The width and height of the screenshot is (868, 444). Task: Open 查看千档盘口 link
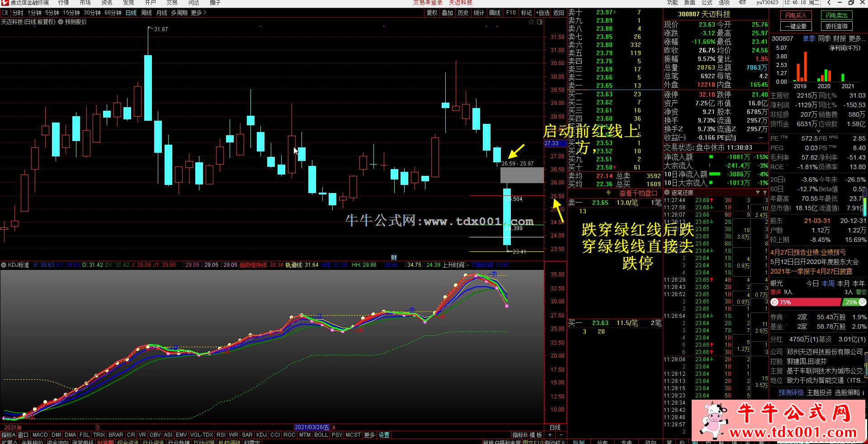click(638, 193)
